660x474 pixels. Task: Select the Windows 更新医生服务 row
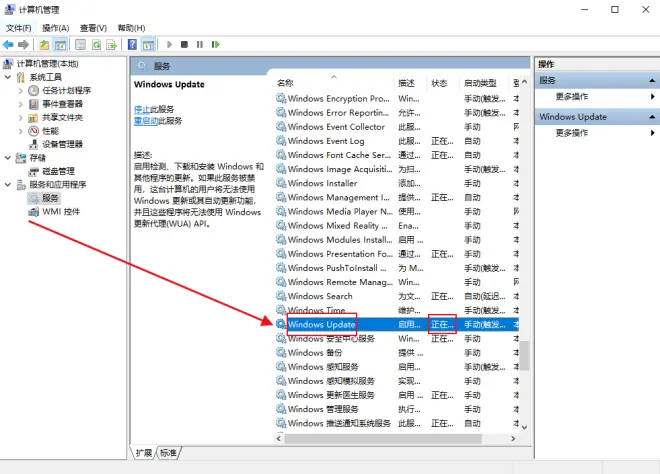pyautogui.click(x=397, y=395)
